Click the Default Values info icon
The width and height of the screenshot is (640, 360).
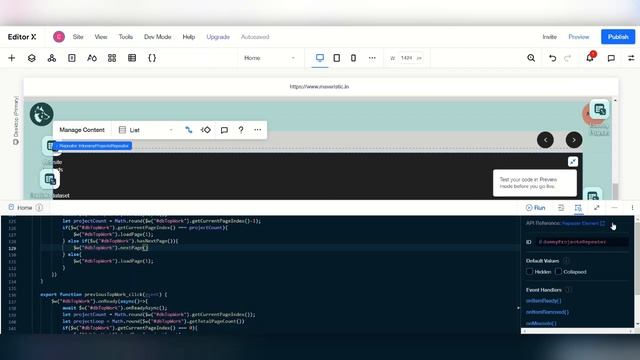point(566,261)
